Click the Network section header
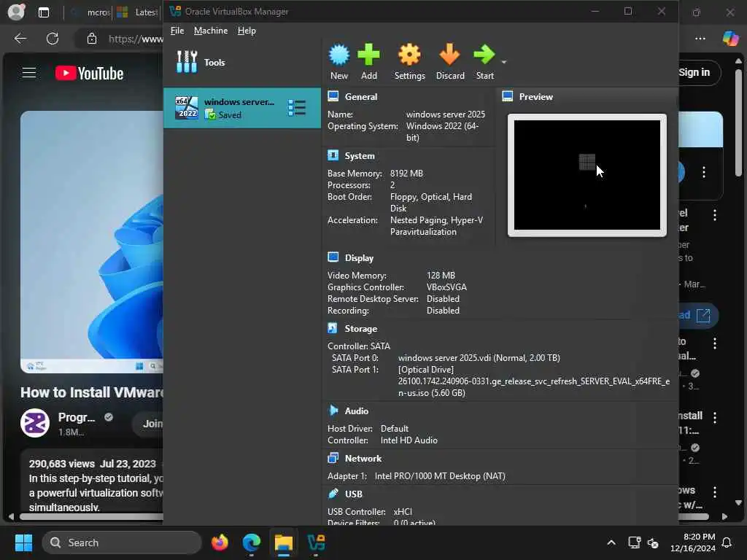The height and width of the screenshot is (560, 747). [363, 459]
